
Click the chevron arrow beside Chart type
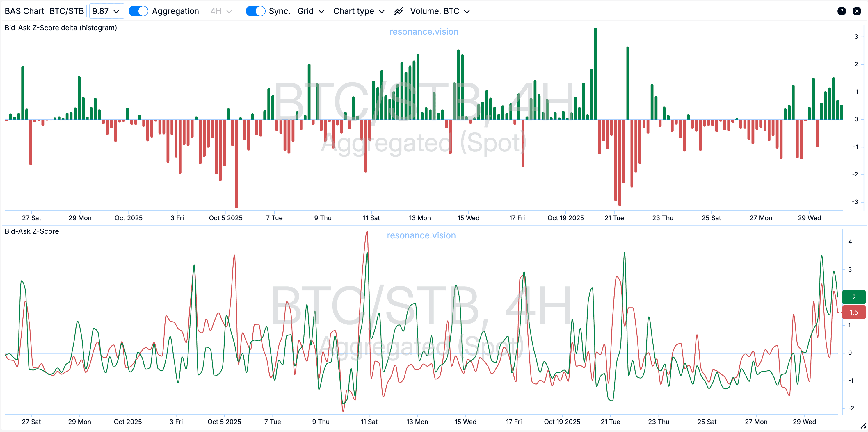[x=381, y=11]
